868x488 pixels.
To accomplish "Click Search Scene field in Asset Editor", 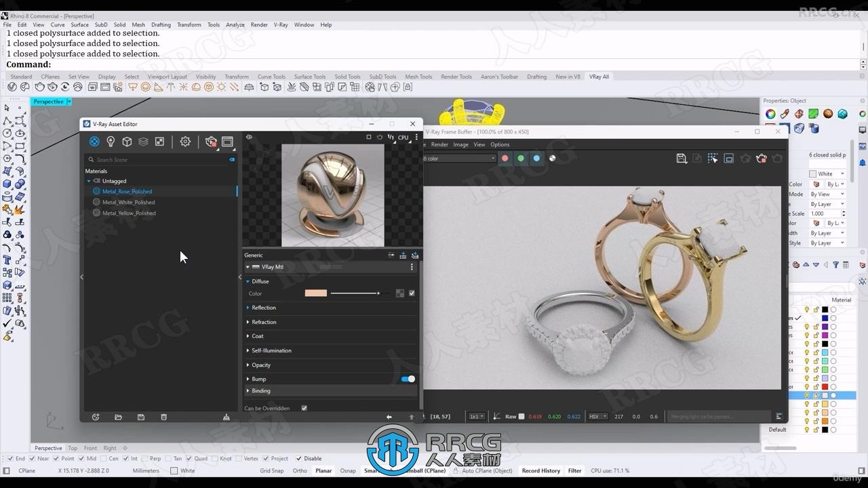I will [161, 160].
